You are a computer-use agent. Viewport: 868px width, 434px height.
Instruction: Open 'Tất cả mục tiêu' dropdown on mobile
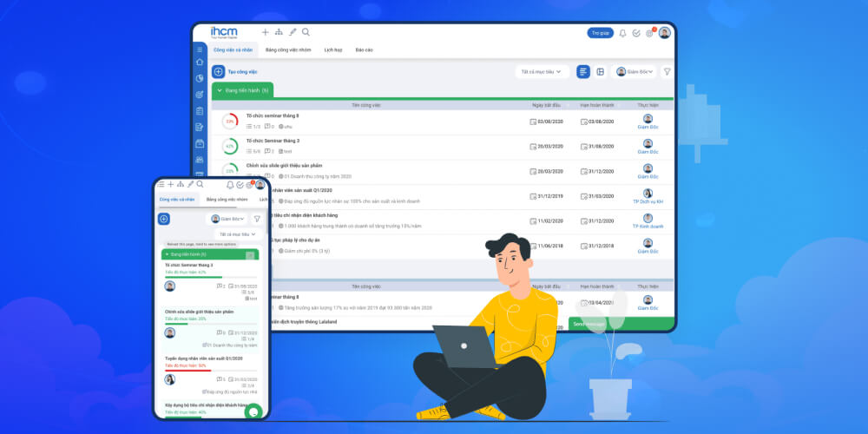point(238,234)
